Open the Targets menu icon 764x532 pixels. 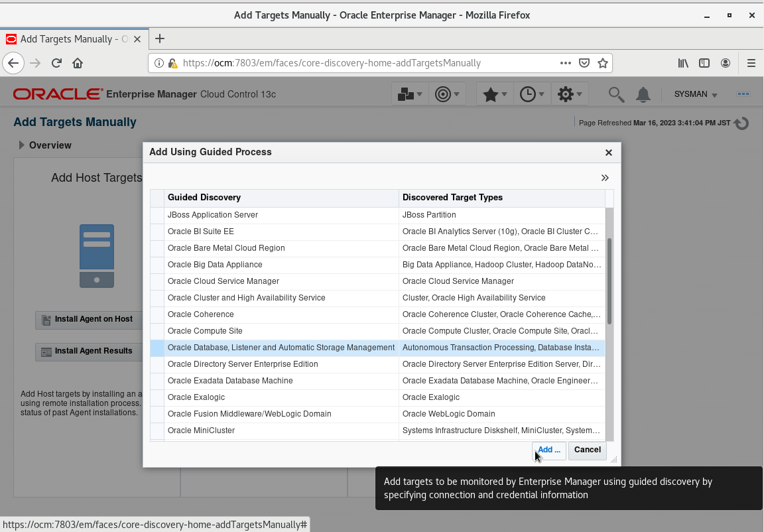pos(447,94)
